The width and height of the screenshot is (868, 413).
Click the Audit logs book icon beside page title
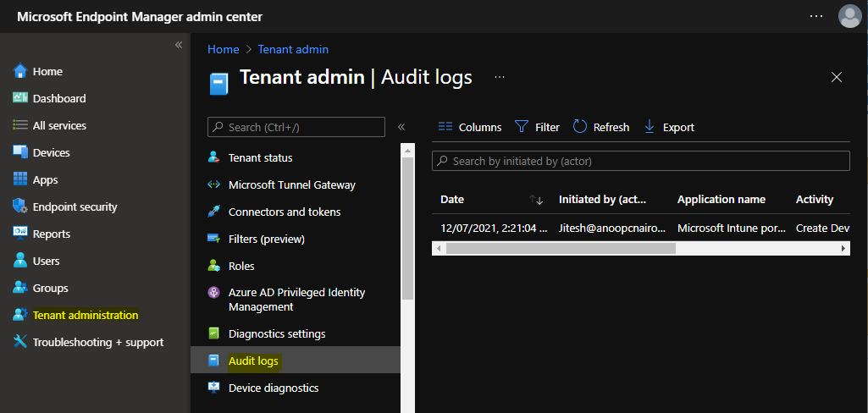(x=218, y=84)
